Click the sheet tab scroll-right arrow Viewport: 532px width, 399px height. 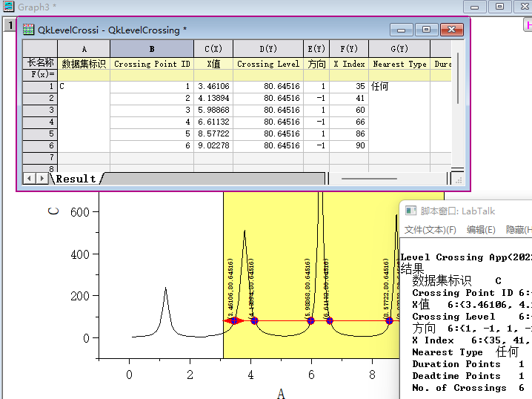(x=41, y=178)
